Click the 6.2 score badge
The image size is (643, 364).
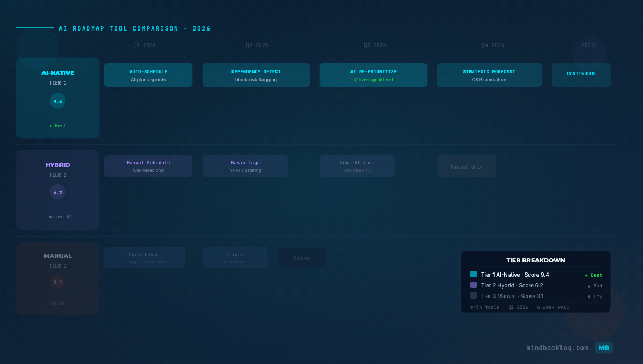point(58,192)
